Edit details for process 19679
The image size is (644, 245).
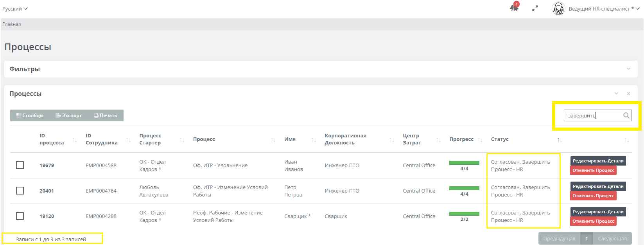[x=598, y=161]
